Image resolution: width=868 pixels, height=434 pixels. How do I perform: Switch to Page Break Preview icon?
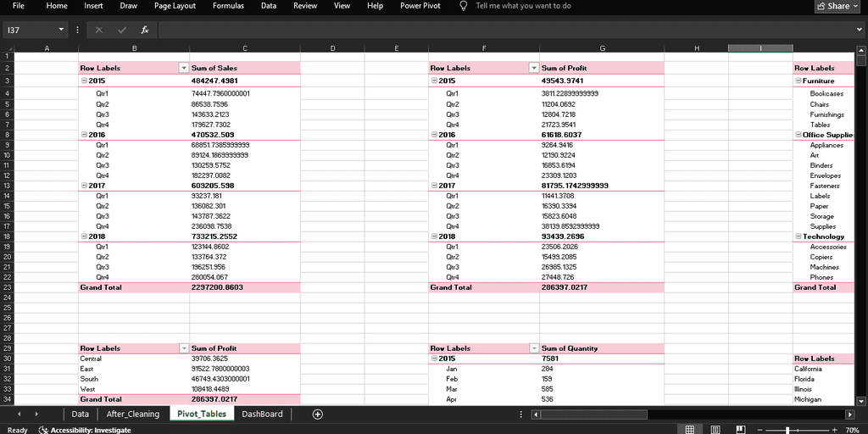[741, 430]
